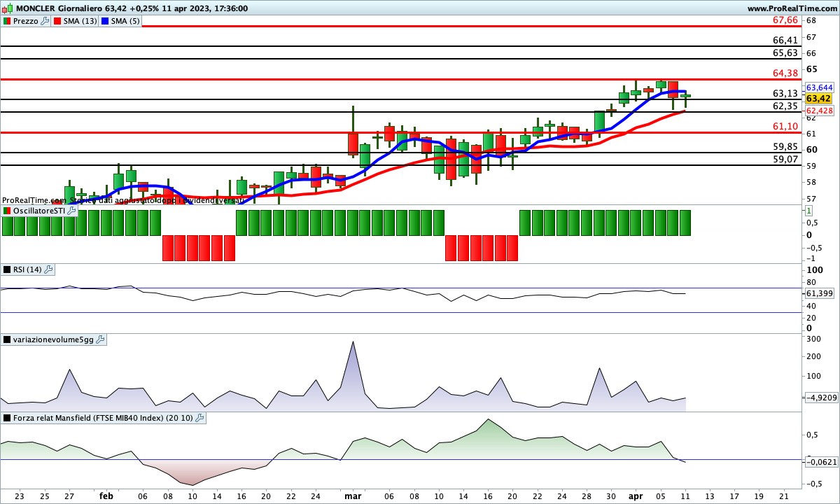Select the SMA (5) indicator label
The image size is (840, 504).
click(125, 21)
